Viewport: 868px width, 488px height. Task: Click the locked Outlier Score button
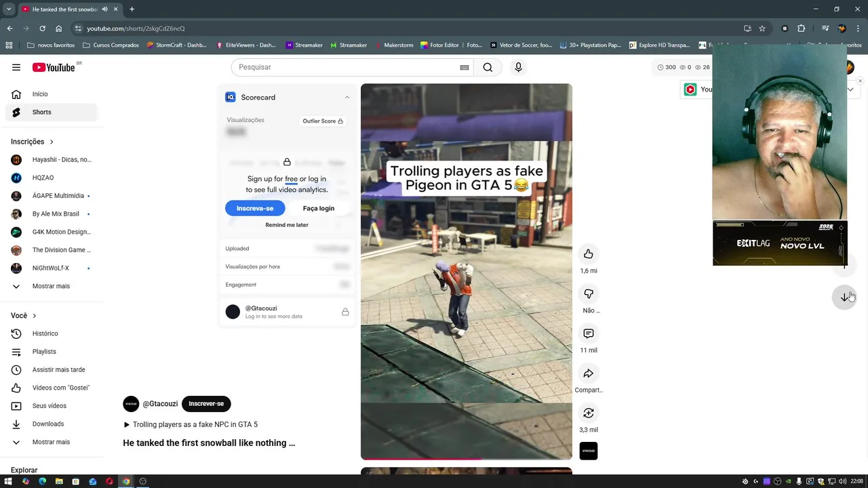(x=323, y=121)
